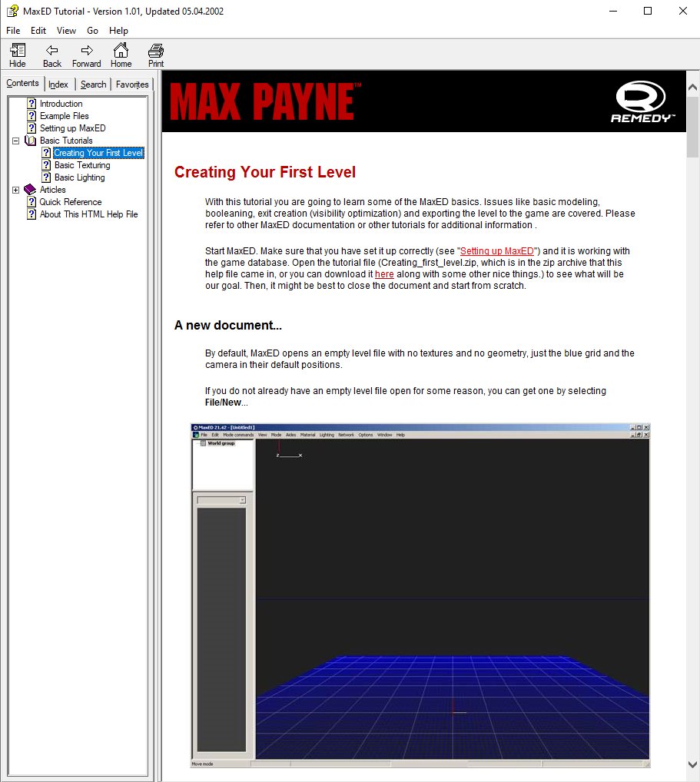
Task: Open the Go menu
Action: (92, 31)
